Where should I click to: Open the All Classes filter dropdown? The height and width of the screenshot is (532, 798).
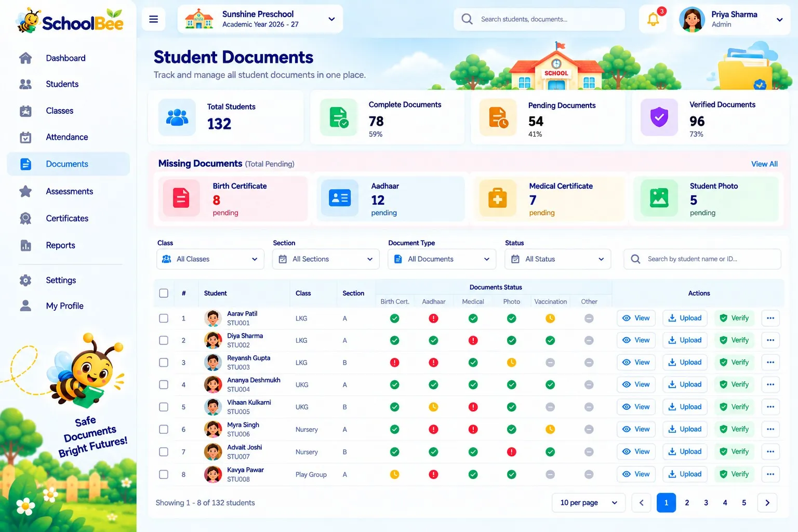pyautogui.click(x=210, y=259)
